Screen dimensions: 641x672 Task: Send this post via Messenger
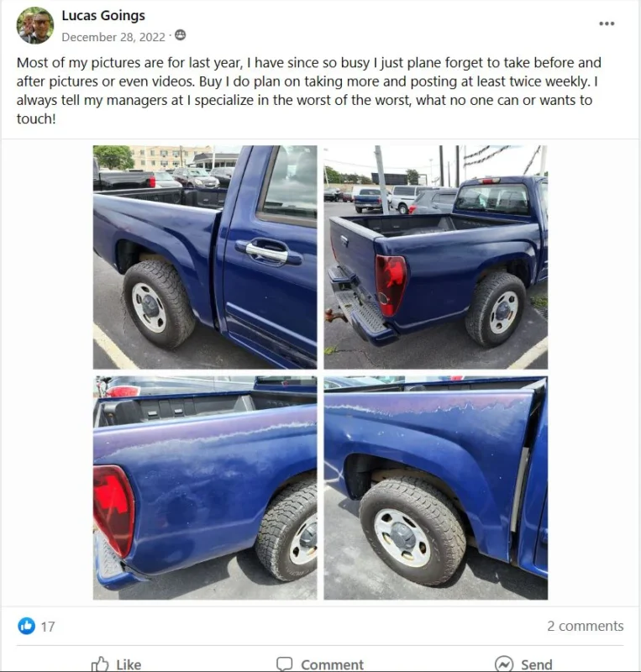coord(523,664)
